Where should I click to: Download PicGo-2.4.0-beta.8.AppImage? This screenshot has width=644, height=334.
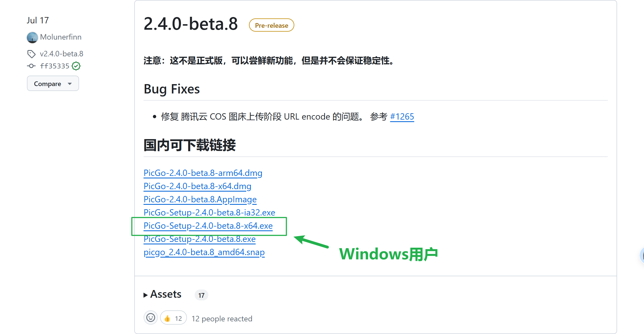click(200, 199)
